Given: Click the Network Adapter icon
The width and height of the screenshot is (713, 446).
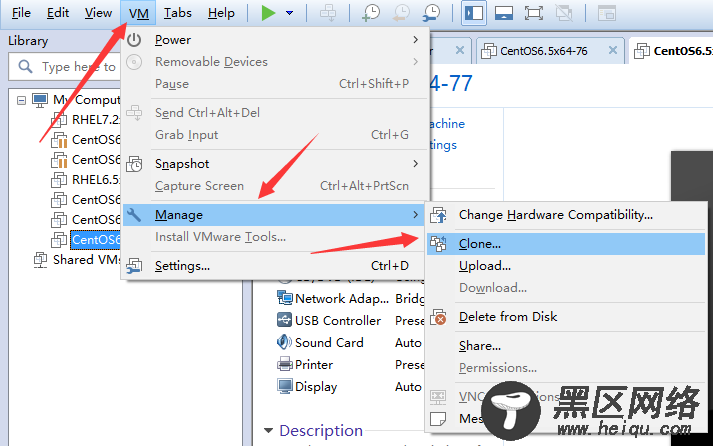Looking at the screenshot, I should [285, 298].
